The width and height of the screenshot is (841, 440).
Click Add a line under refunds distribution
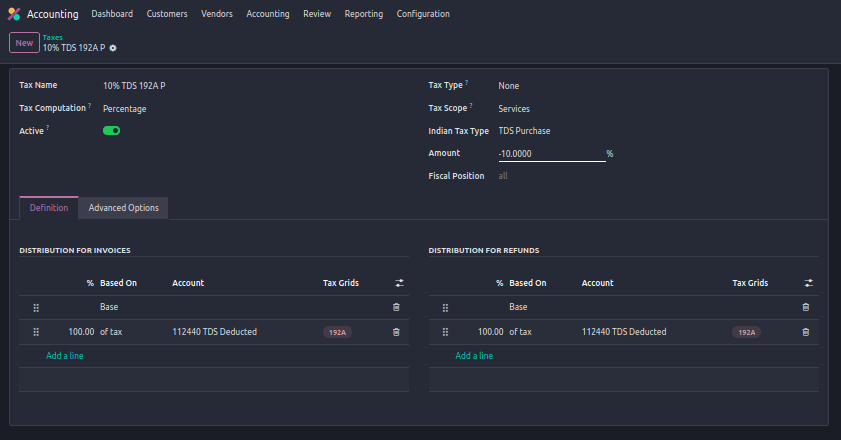click(x=474, y=356)
